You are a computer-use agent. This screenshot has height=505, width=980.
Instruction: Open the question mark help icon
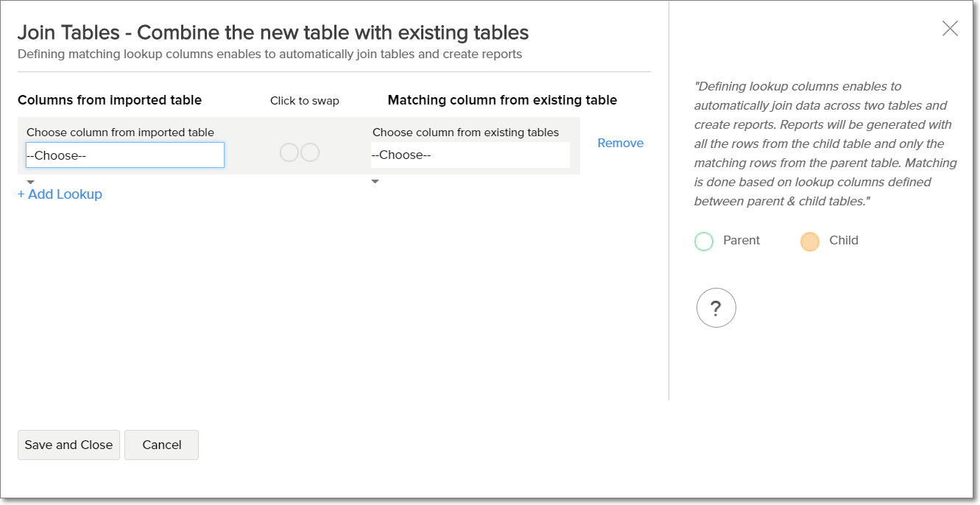[x=716, y=308]
